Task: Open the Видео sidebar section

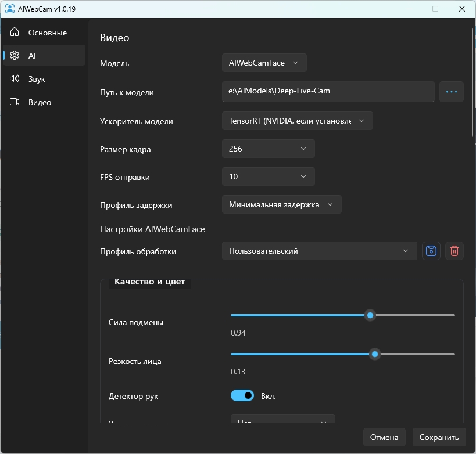Action: pyautogui.click(x=44, y=102)
